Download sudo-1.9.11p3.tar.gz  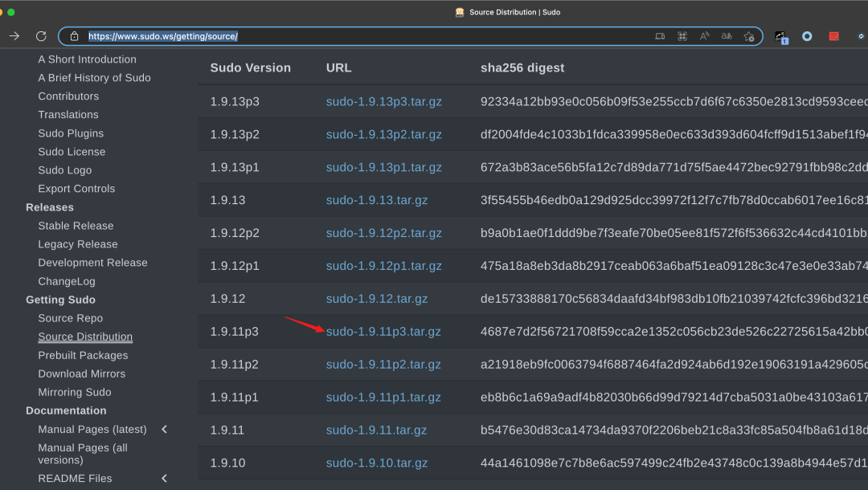click(x=383, y=332)
